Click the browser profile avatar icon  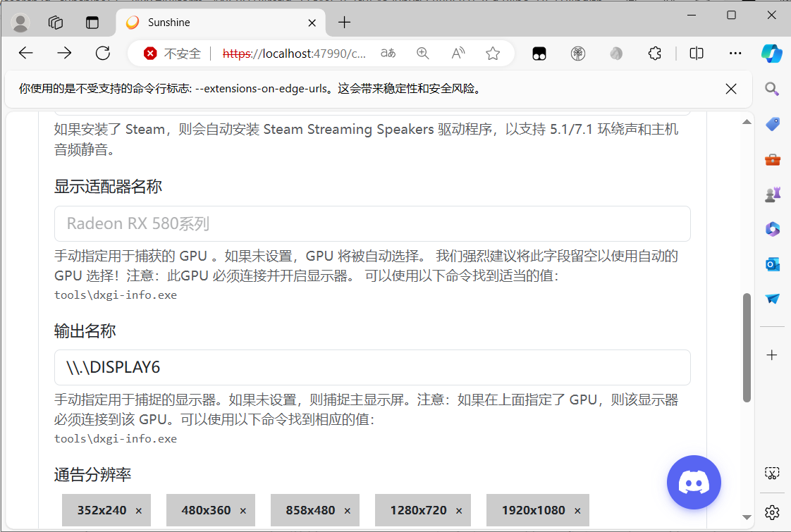click(20, 23)
